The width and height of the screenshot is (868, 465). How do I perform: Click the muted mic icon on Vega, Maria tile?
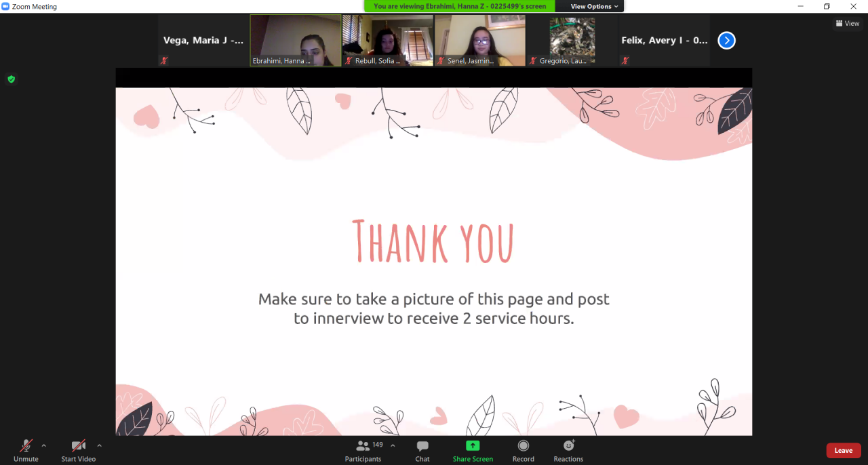[164, 60]
